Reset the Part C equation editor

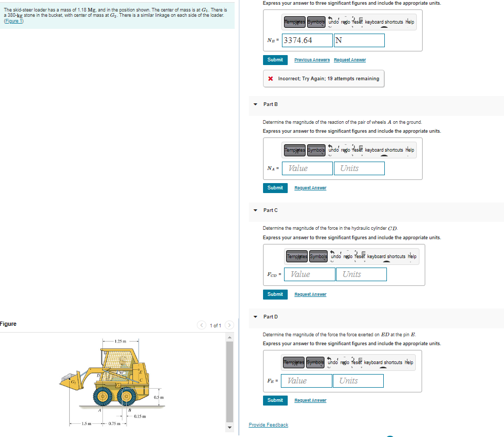pyautogui.click(x=359, y=256)
